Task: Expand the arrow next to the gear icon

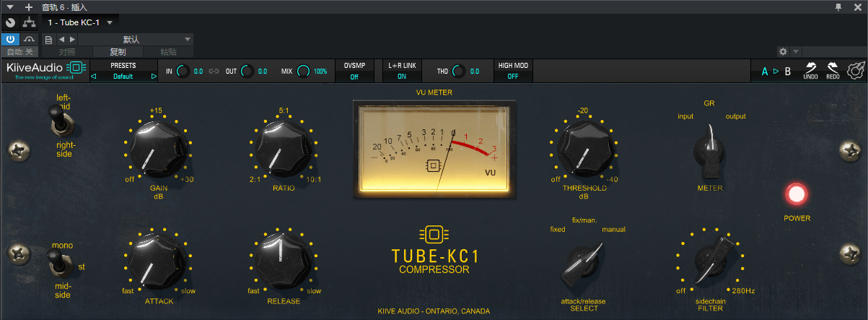Action: (x=795, y=52)
